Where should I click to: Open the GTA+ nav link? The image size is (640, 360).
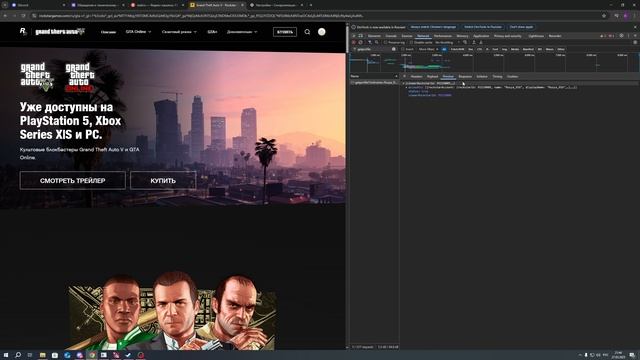tap(212, 32)
